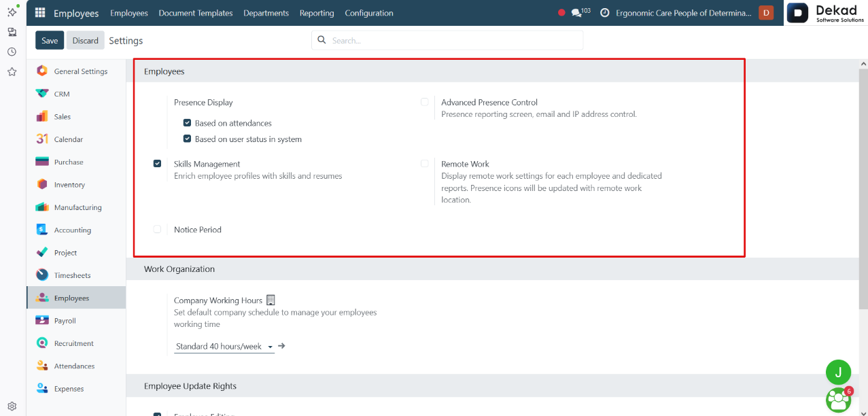Select the Sales settings icon
The height and width of the screenshot is (416, 868).
point(42,116)
